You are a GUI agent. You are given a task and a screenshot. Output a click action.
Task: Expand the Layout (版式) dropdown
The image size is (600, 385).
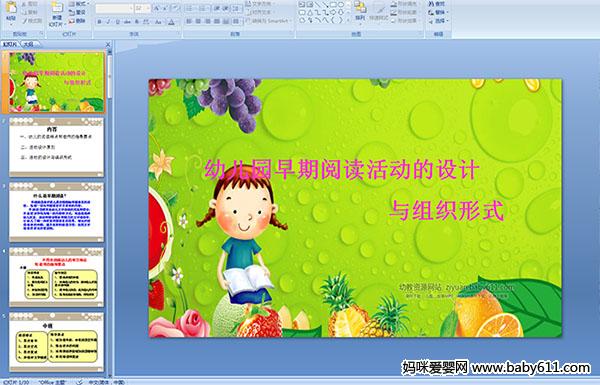(x=78, y=4)
